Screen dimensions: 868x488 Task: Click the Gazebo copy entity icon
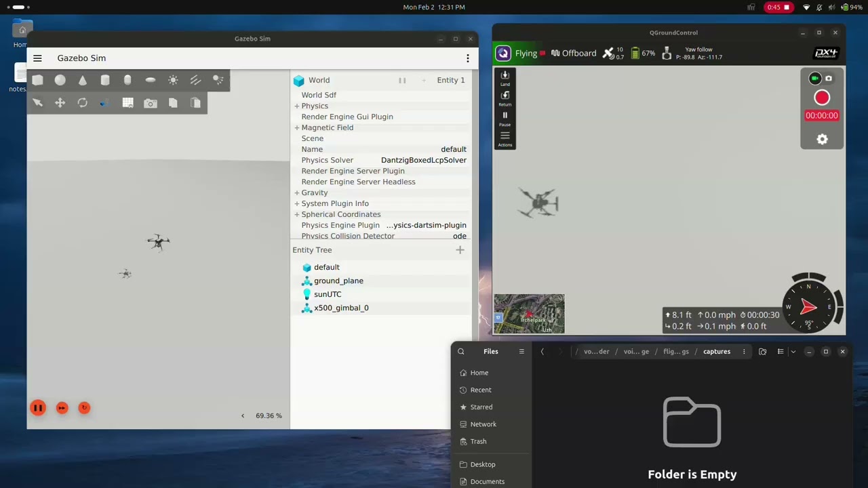[173, 103]
